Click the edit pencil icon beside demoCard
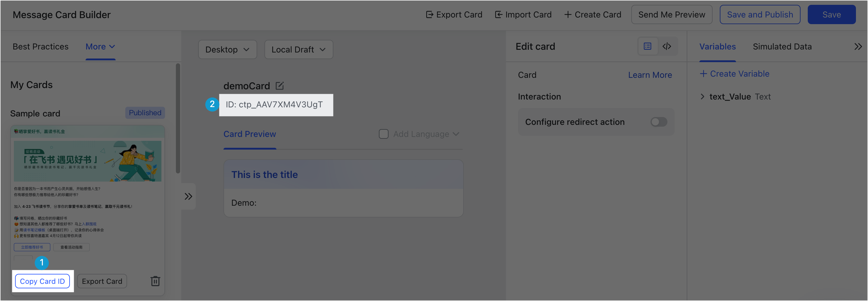The image size is (868, 301). [279, 86]
